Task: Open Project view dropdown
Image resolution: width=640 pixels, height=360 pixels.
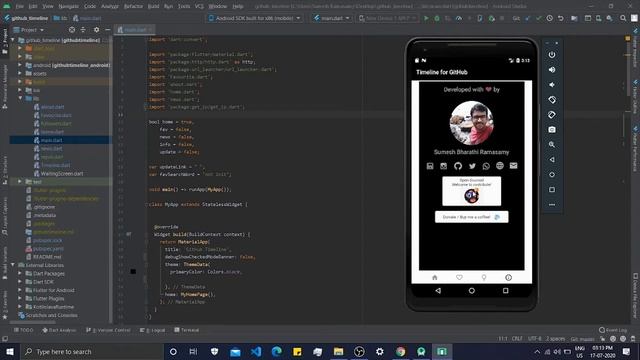Action: tap(29, 30)
